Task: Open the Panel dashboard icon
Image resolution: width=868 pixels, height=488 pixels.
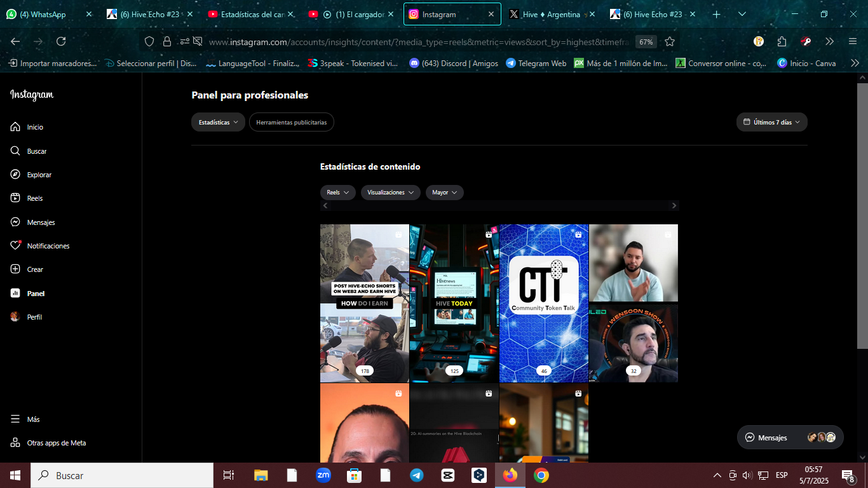Action: click(15, 294)
